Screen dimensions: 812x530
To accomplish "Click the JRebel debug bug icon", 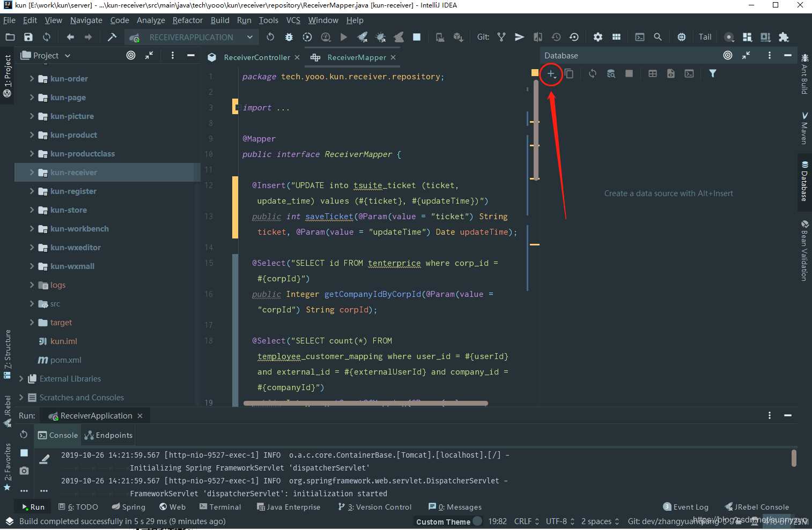I will (381, 37).
